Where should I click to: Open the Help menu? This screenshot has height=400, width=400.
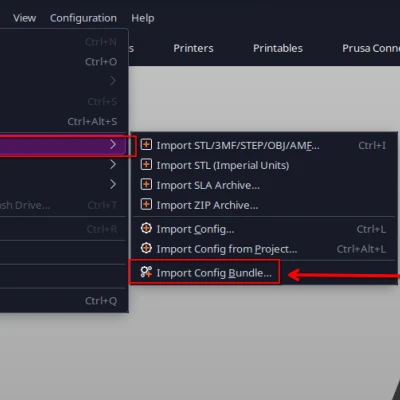pyautogui.click(x=143, y=18)
